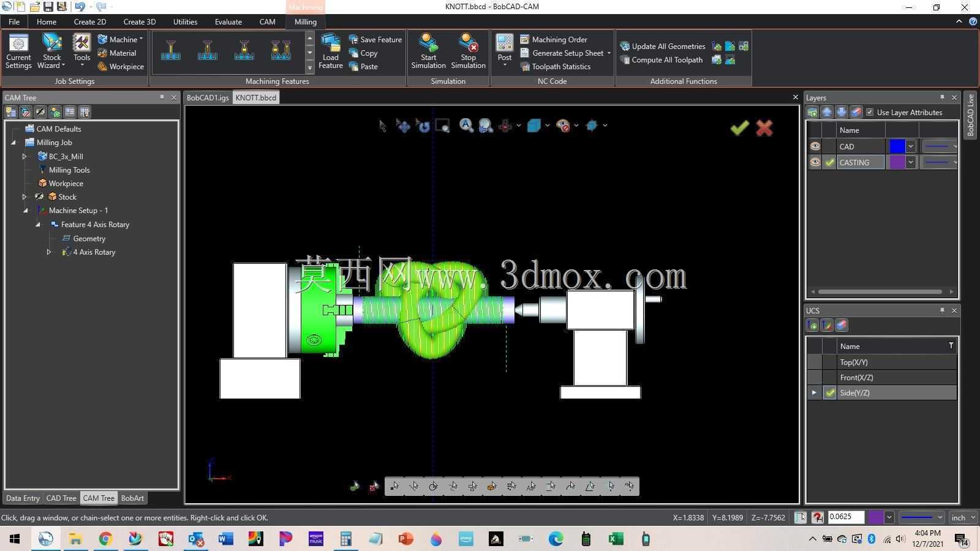Click the new UCS icon in UCS panel
This screenshot has height=551, width=980.
[x=812, y=325]
